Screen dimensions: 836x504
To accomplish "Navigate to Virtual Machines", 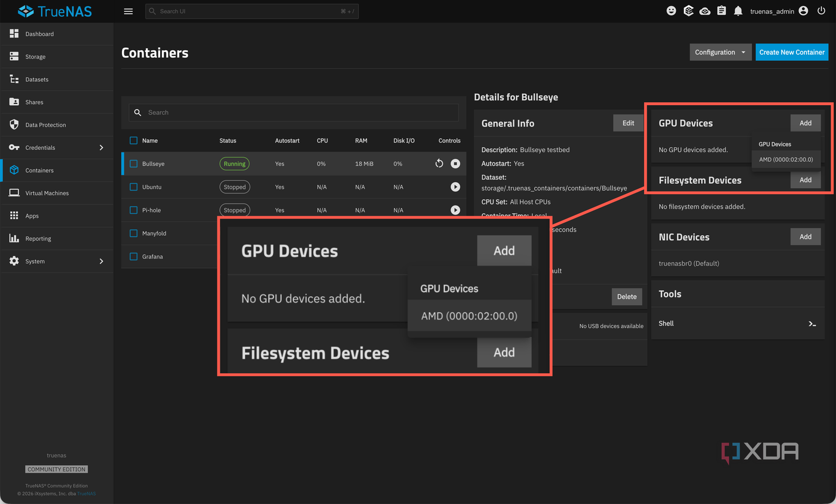I will coord(57,193).
